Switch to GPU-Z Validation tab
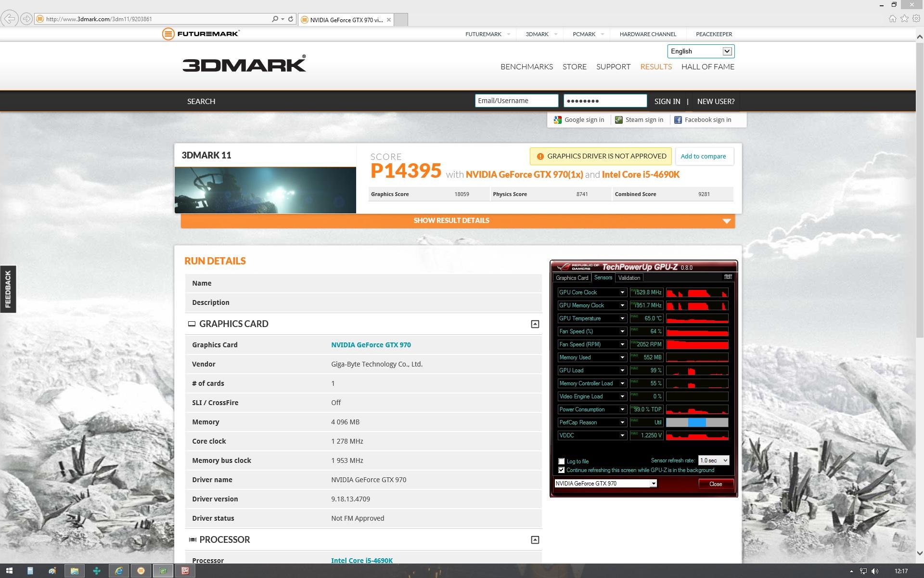924x578 pixels. [629, 278]
